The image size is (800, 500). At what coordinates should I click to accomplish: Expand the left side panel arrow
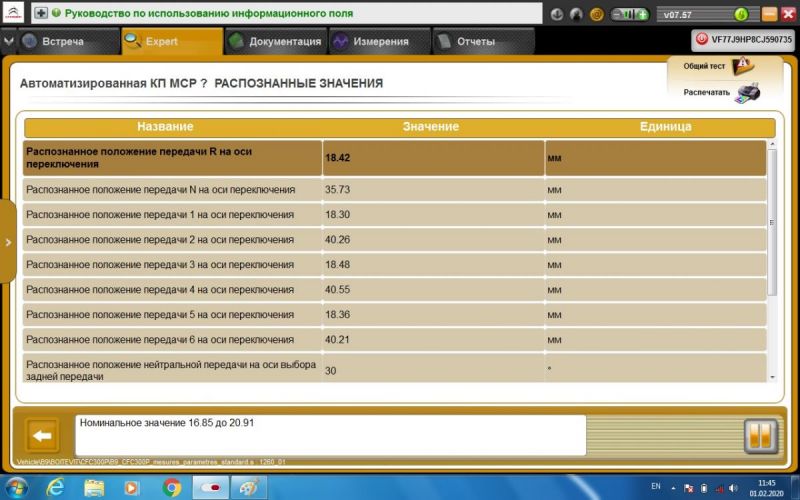coord(7,242)
